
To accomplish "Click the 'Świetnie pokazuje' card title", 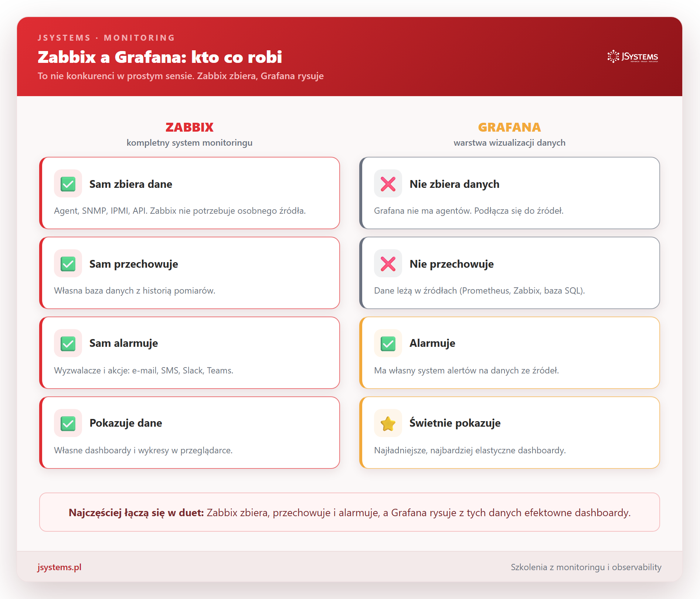I will (x=455, y=423).
